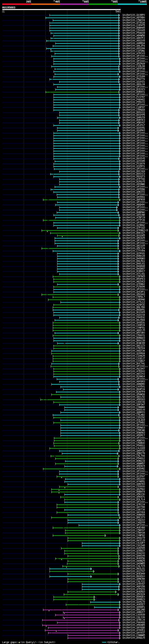Select hit label UniRef100_Q1M179
The height and width of the screenshot is (644, 149).
point(133,602)
